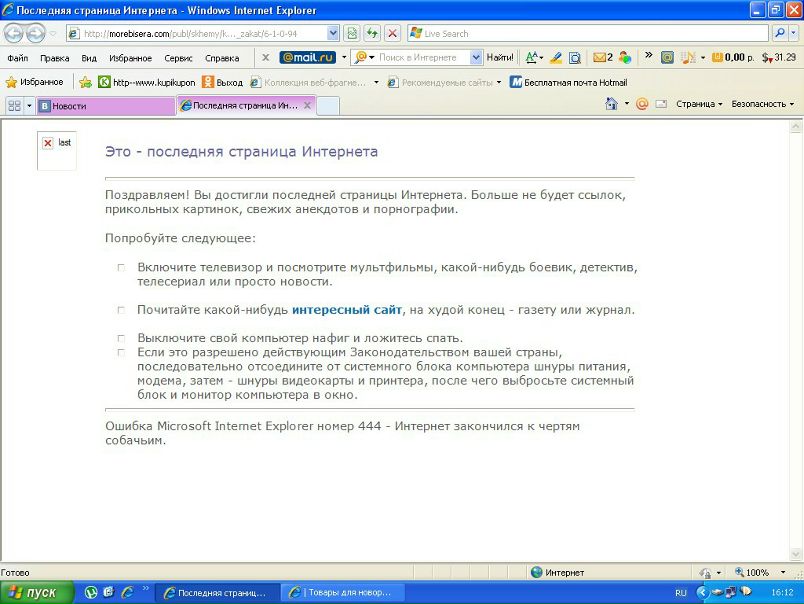Screen dimensions: 804x604
Task: Click the broken 'last' image placeholder
Action: (48, 143)
